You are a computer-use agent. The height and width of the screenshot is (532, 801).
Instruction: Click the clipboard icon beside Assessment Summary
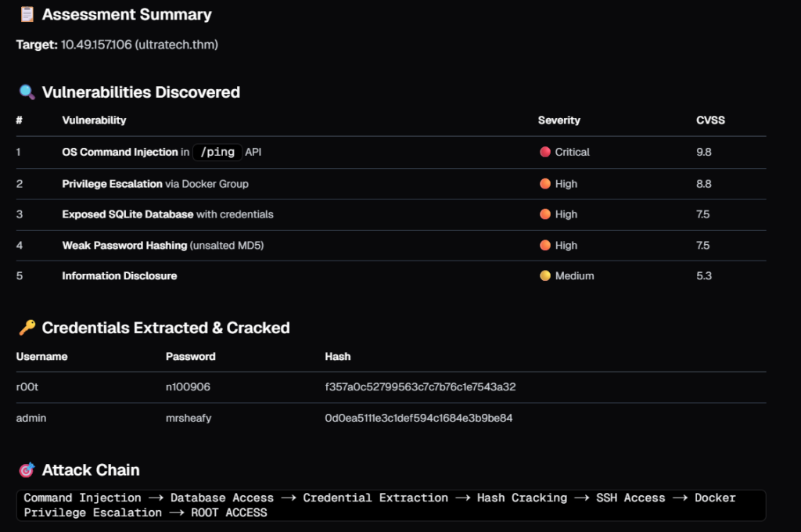click(x=27, y=15)
